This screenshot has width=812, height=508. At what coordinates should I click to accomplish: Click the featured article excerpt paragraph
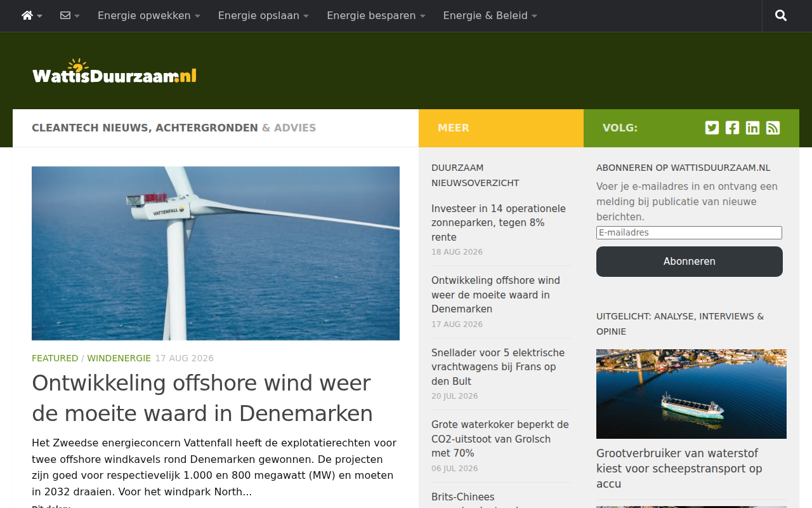(214, 467)
